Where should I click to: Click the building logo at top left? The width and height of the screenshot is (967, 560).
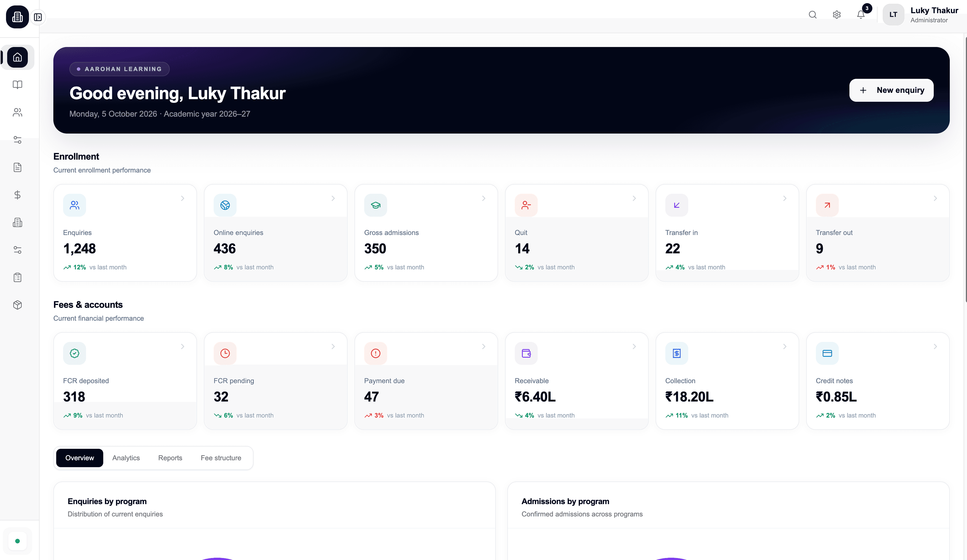(17, 17)
